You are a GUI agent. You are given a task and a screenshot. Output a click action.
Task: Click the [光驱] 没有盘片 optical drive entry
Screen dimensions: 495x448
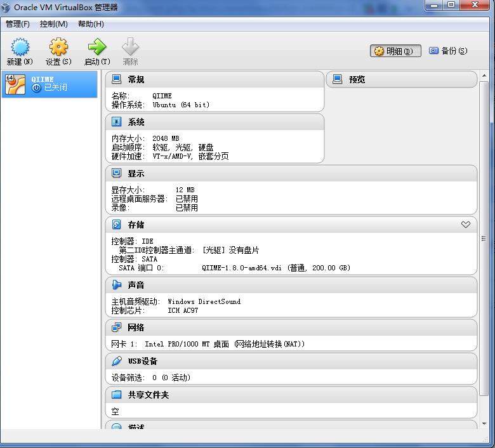(x=231, y=251)
